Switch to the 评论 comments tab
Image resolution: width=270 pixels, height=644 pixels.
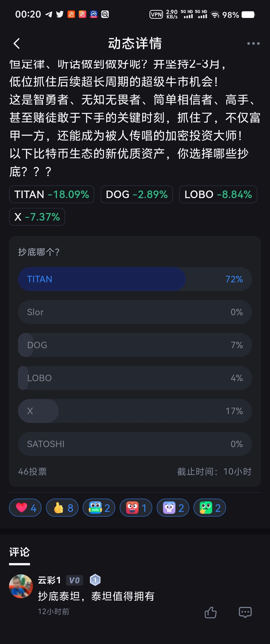point(19,552)
